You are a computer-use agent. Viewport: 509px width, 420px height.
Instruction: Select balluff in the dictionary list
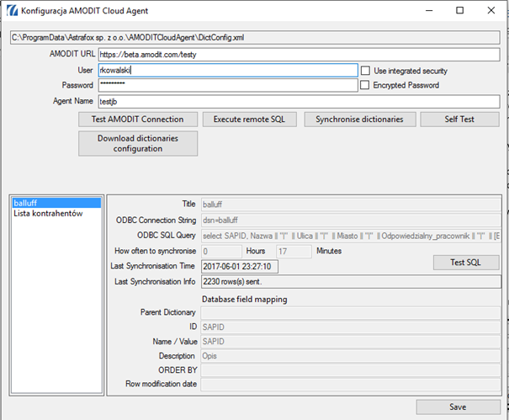[57, 203]
